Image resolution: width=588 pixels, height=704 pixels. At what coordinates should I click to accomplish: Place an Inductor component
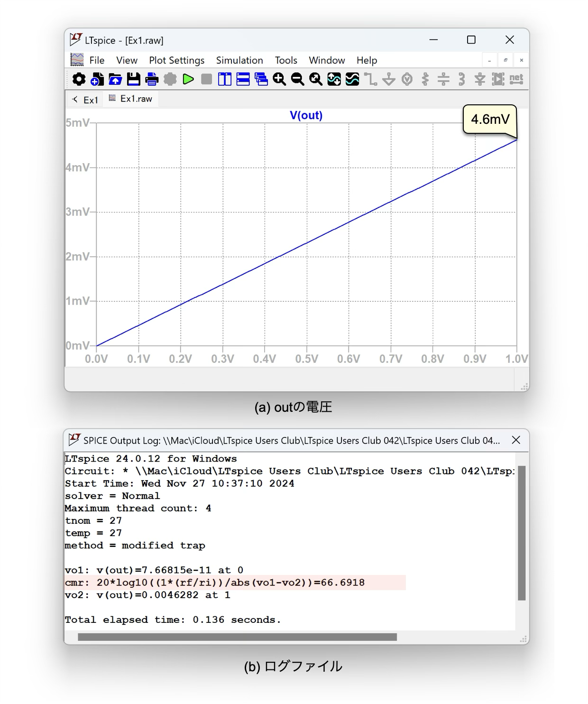coord(461,79)
